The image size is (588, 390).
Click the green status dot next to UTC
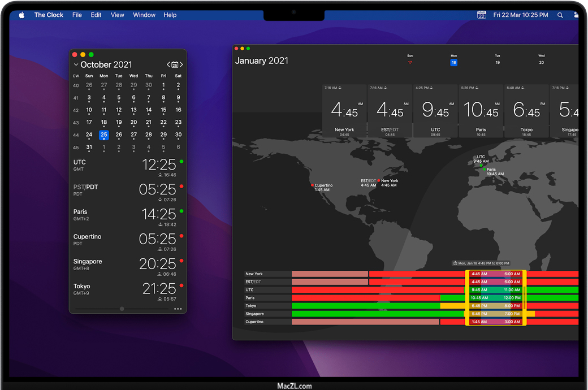(181, 162)
